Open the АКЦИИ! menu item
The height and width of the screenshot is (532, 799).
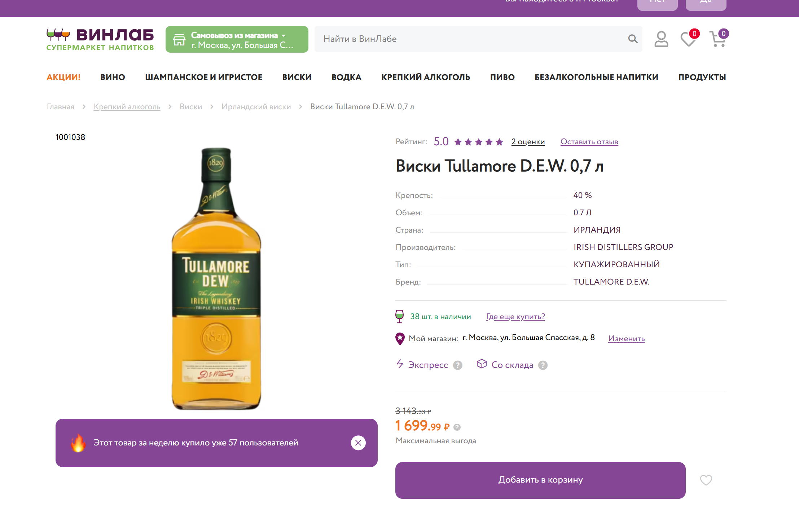[x=63, y=77]
